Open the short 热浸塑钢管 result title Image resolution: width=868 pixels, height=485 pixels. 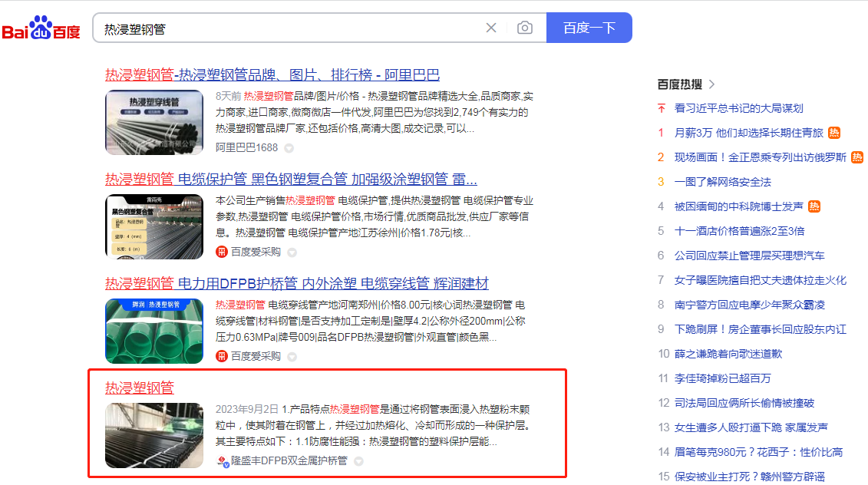(x=140, y=388)
